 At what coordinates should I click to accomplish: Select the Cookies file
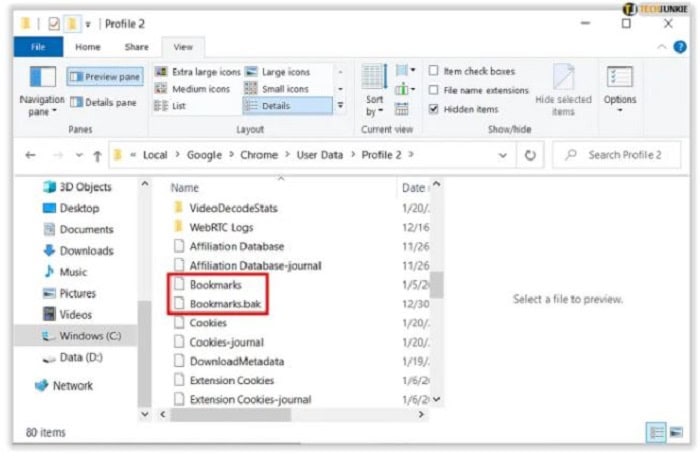click(200, 323)
